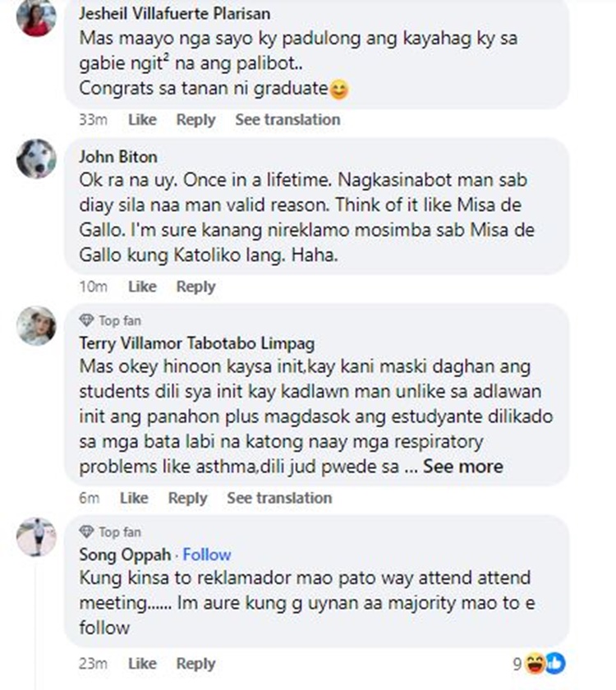Open John Biton's husky profile picture
The height and width of the screenshot is (690, 616).
(x=36, y=159)
